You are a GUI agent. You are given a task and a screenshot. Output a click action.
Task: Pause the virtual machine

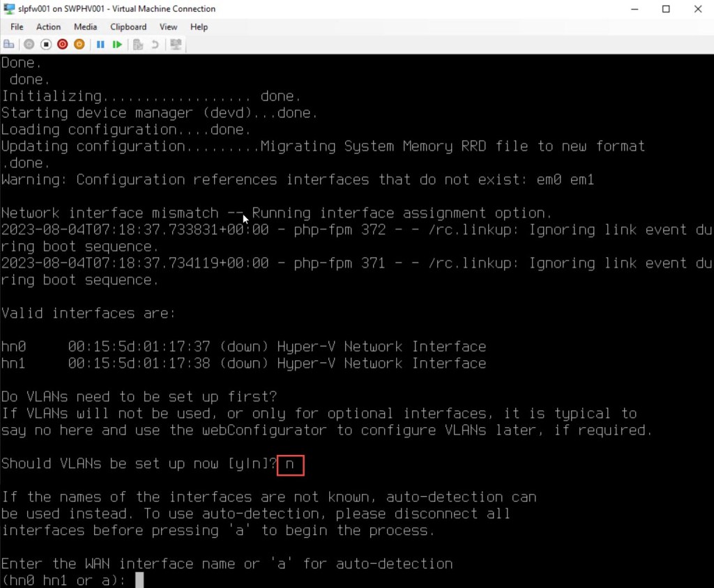[100, 45]
